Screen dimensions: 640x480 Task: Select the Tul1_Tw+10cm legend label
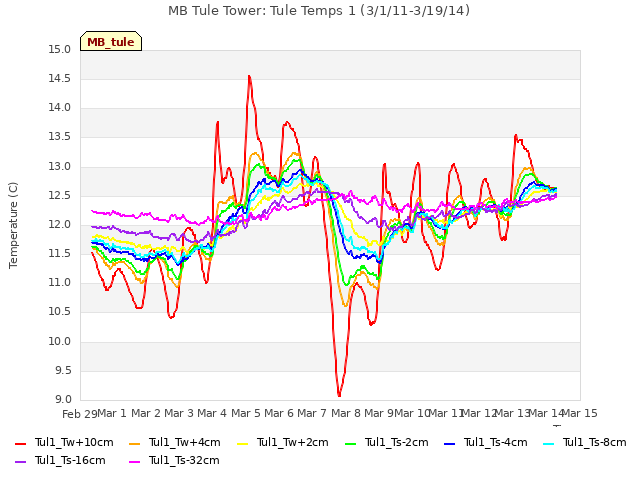pyautogui.click(x=74, y=442)
